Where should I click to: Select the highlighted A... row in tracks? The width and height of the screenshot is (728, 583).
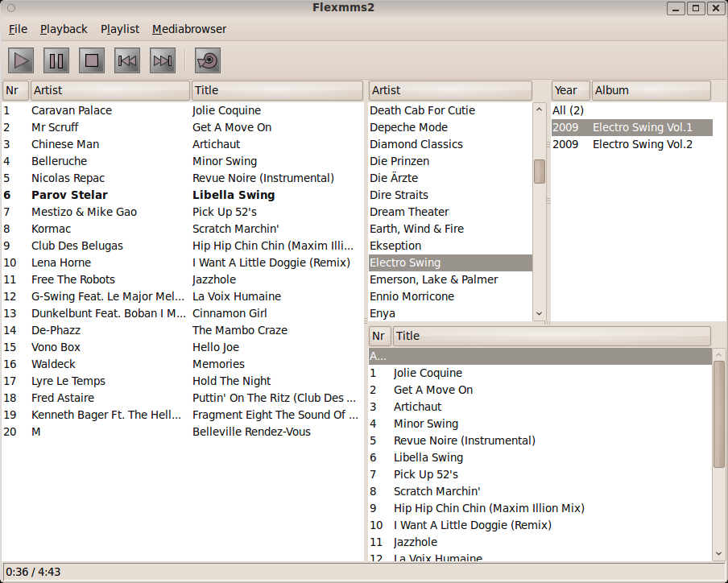[x=540, y=356]
